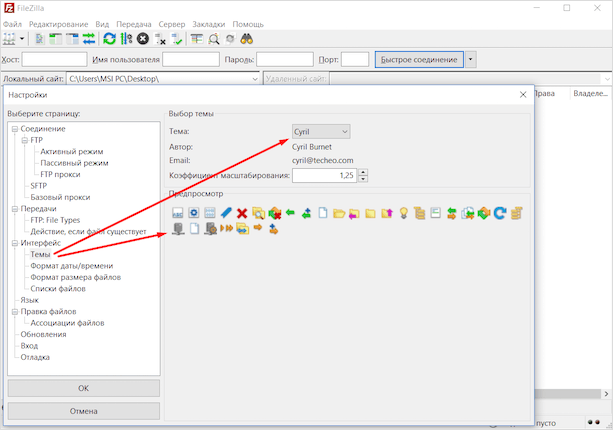Click the cancel current operation icon

[x=143, y=39]
